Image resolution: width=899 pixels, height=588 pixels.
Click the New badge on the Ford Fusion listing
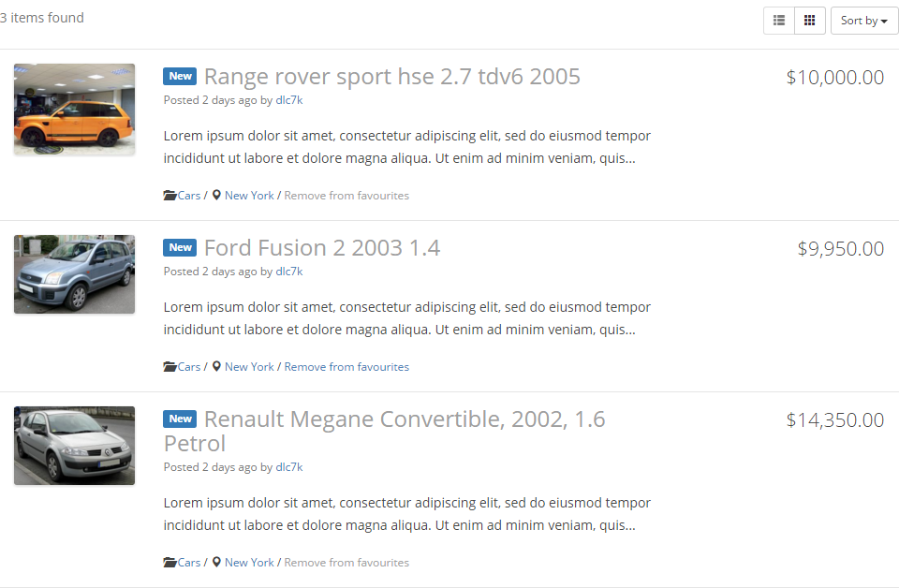point(179,247)
